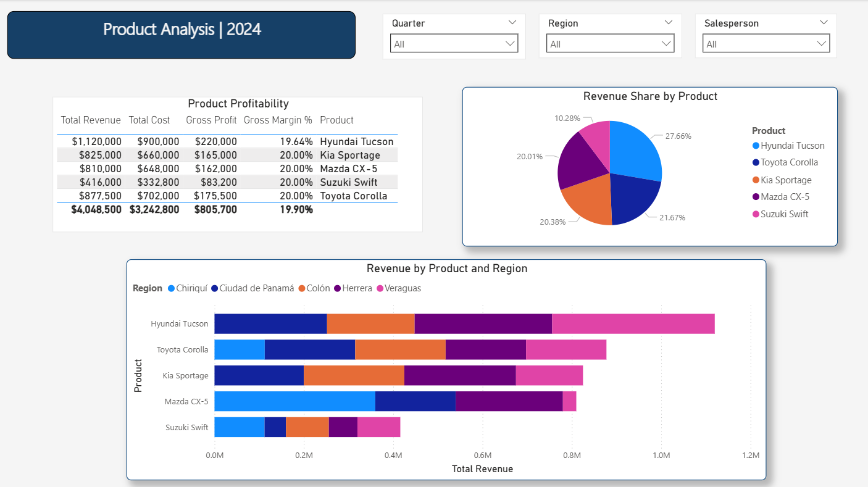This screenshot has height=487, width=868.
Task: Select Hyundai Tucson Ciudad de Panamá bar segment
Action: click(270, 323)
